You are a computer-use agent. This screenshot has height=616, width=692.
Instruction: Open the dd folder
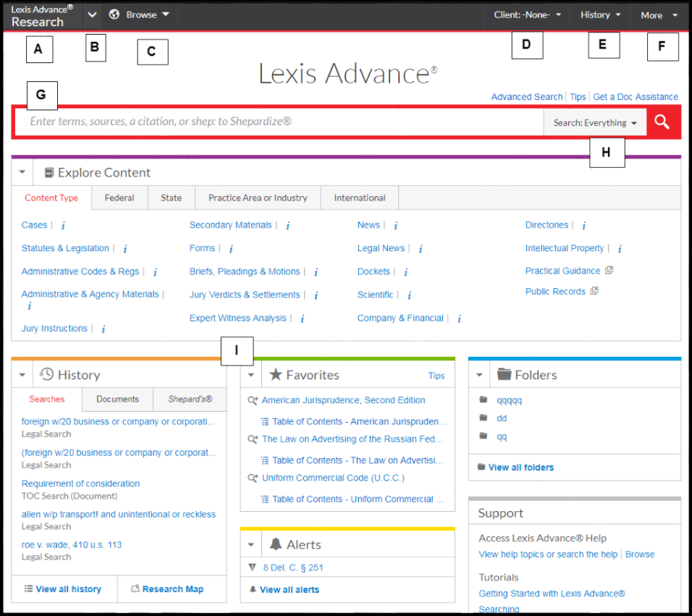(502, 418)
